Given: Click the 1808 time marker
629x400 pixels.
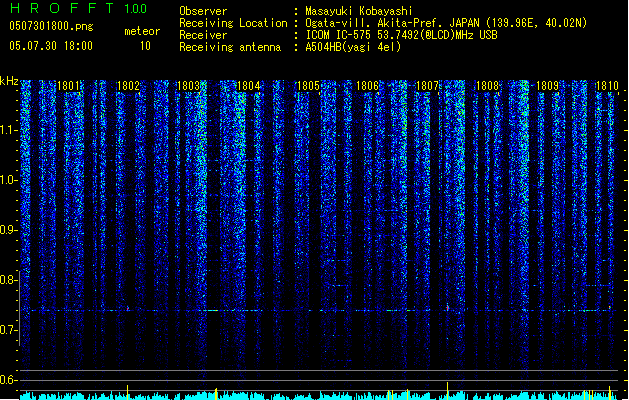Looking at the screenshot, I should point(487,86).
